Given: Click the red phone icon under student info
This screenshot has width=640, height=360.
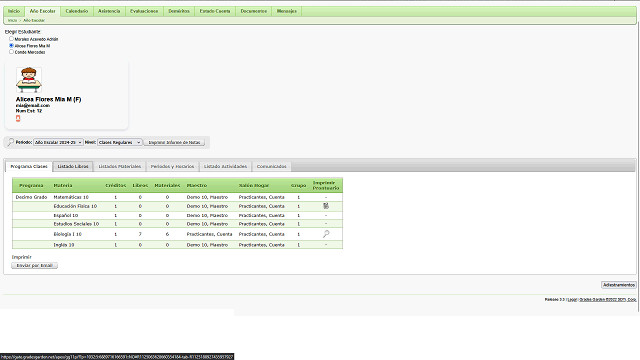Looking at the screenshot, I should click(x=18, y=118).
